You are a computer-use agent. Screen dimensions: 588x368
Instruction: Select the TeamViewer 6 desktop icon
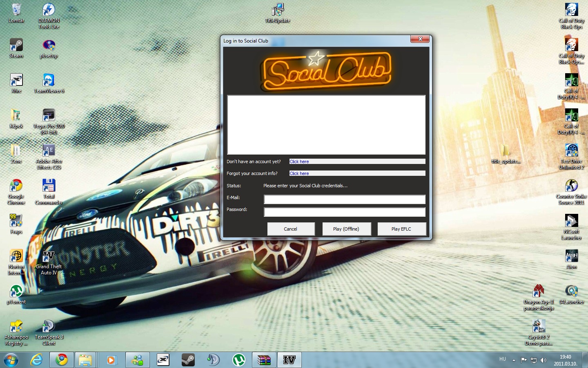coord(49,83)
